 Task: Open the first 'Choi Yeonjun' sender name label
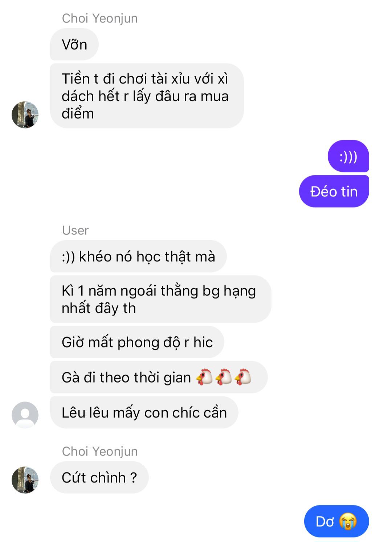(100, 18)
